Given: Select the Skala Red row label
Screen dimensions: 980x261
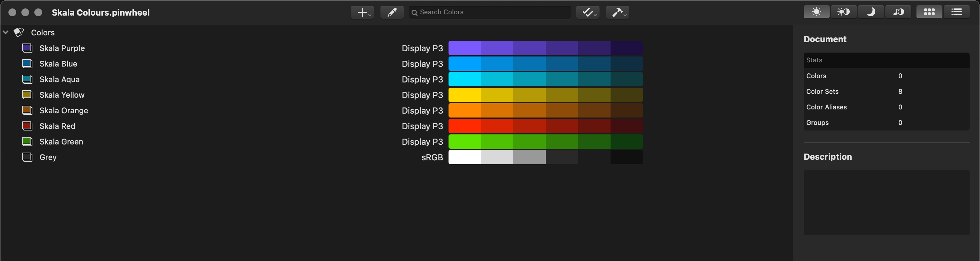Looking at the screenshot, I should tap(57, 127).
